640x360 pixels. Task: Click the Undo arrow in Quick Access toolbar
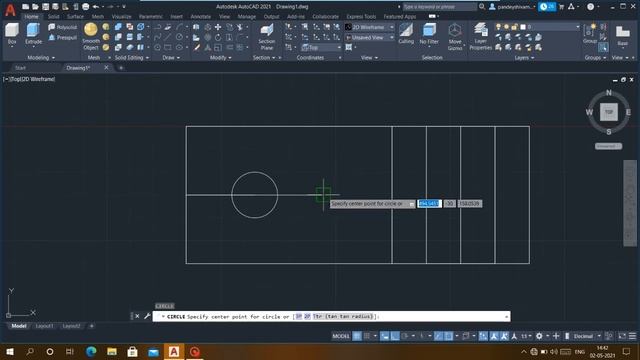[96, 7]
